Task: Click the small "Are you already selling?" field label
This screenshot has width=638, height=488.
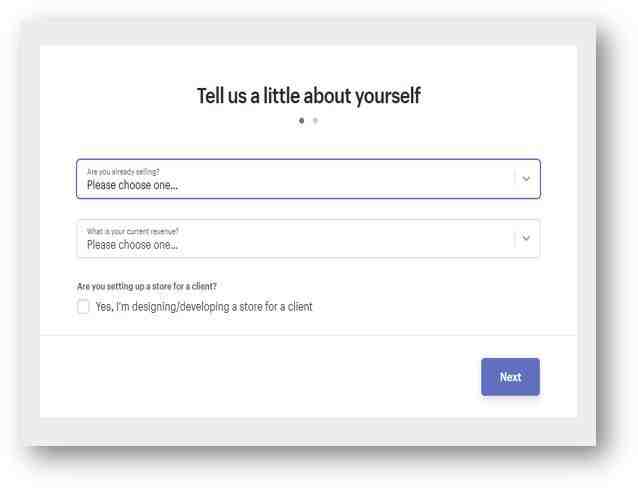Action: click(123, 172)
